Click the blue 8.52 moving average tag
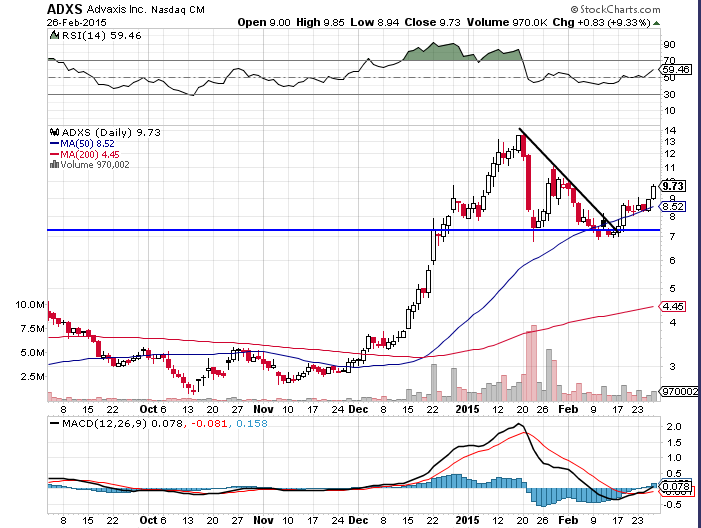This screenshot has height=528, width=701. tap(673, 207)
